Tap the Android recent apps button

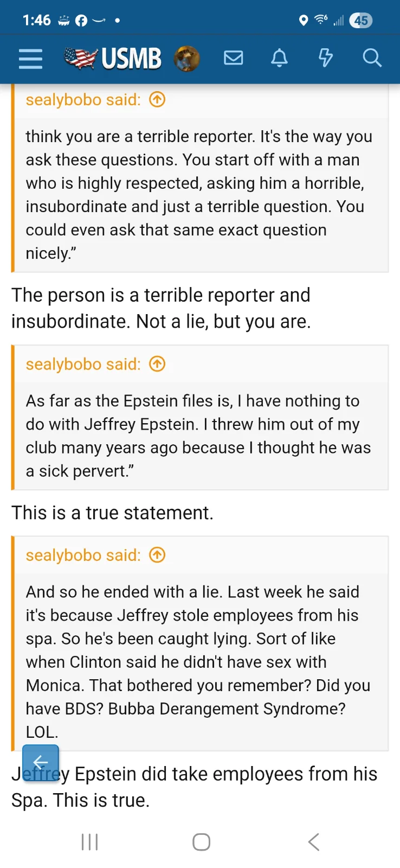[89, 841]
